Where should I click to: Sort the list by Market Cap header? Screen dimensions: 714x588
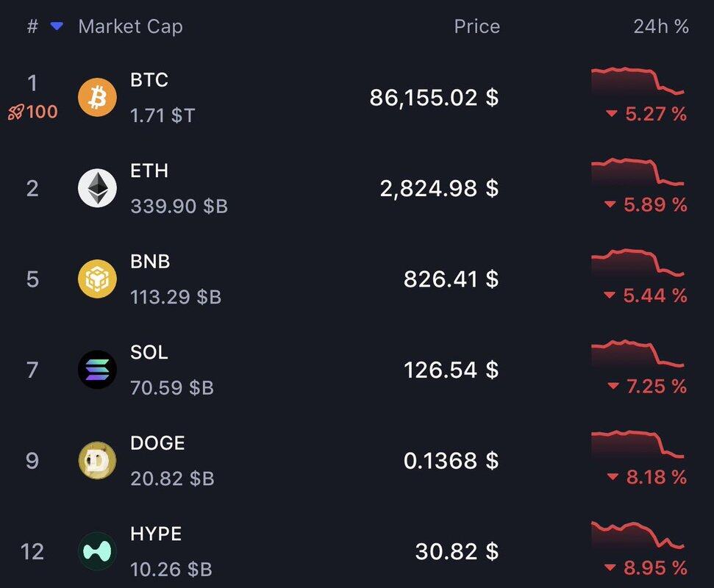tap(130, 27)
